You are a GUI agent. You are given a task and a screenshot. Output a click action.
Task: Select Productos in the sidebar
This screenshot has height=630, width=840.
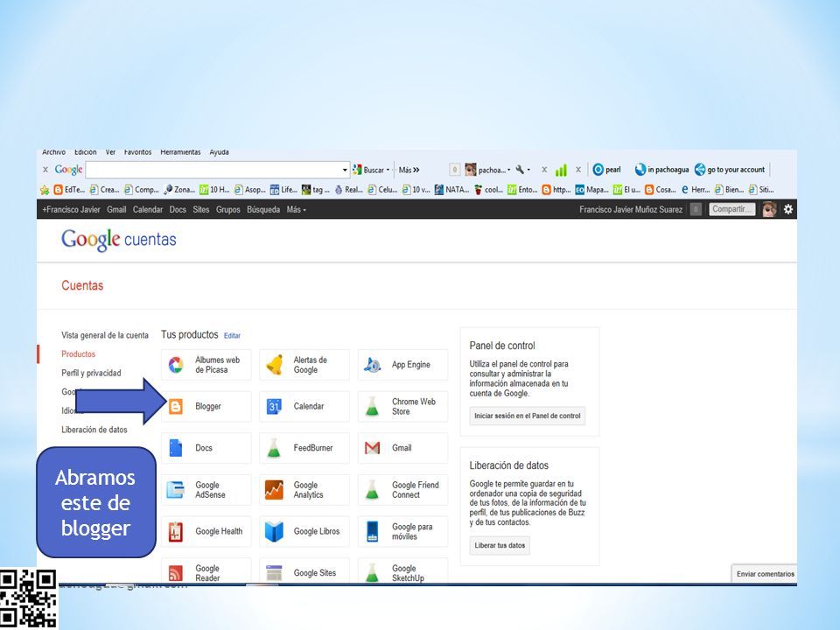click(x=78, y=354)
